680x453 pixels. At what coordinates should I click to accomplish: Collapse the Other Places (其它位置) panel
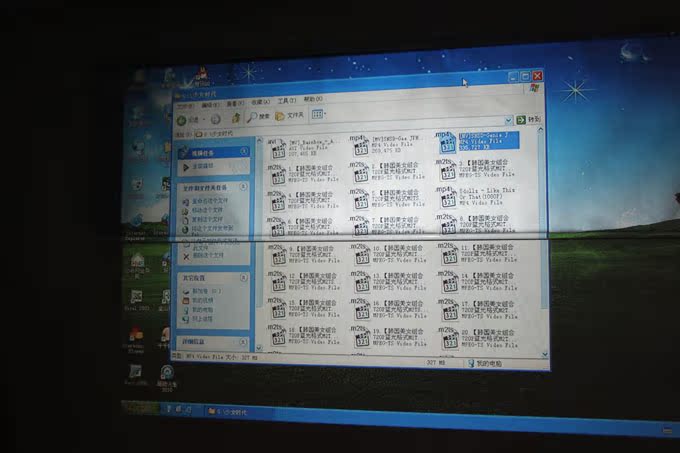[243, 277]
